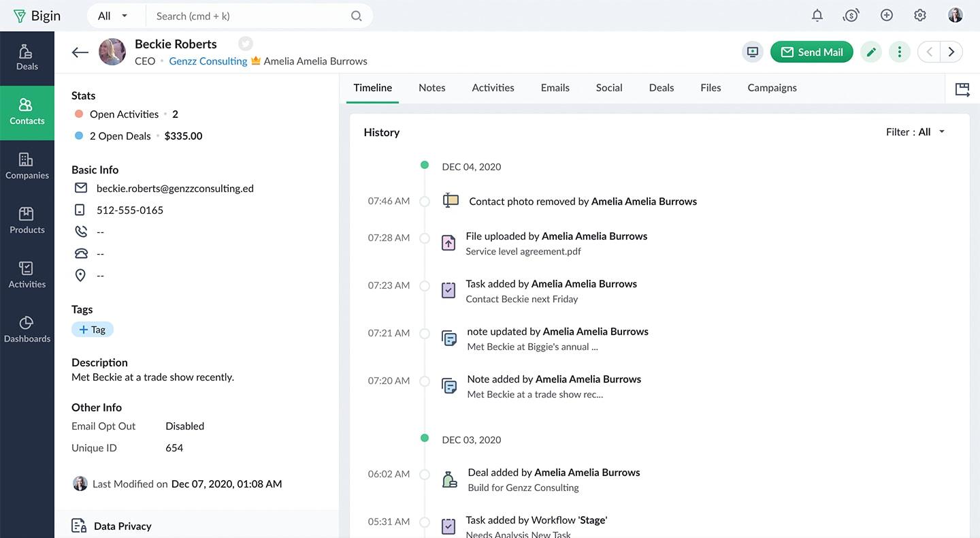
Task: Go to Contacts in the sidebar
Action: (x=27, y=112)
